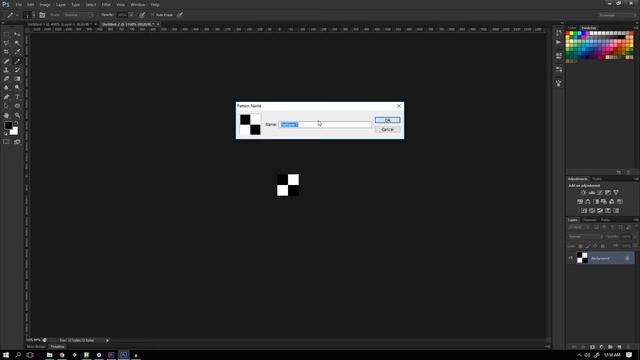Add a Curves adjustment

[600, 192]
